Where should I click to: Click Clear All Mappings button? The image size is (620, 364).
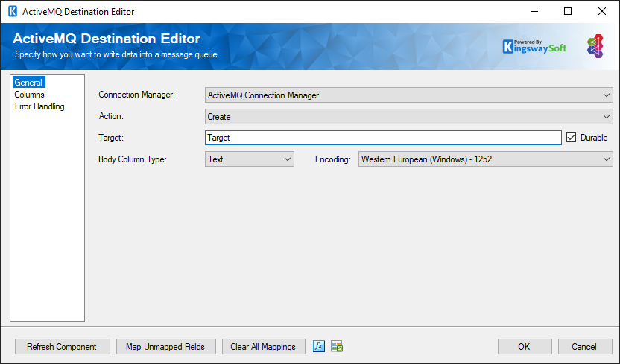264,347
